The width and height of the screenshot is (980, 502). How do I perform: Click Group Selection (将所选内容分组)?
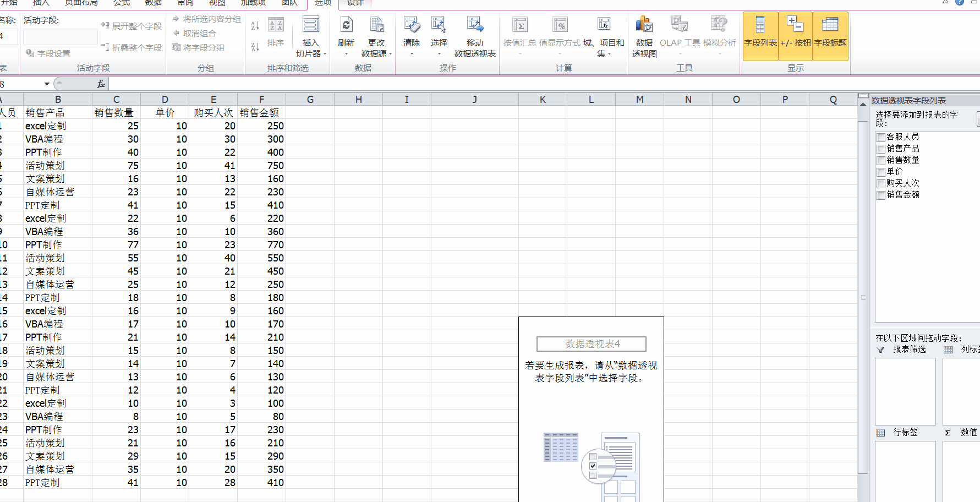(207, 19)
